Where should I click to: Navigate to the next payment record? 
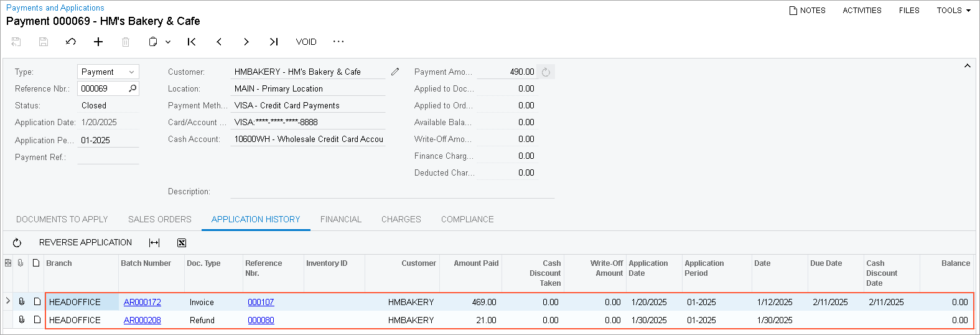[246, 42]
